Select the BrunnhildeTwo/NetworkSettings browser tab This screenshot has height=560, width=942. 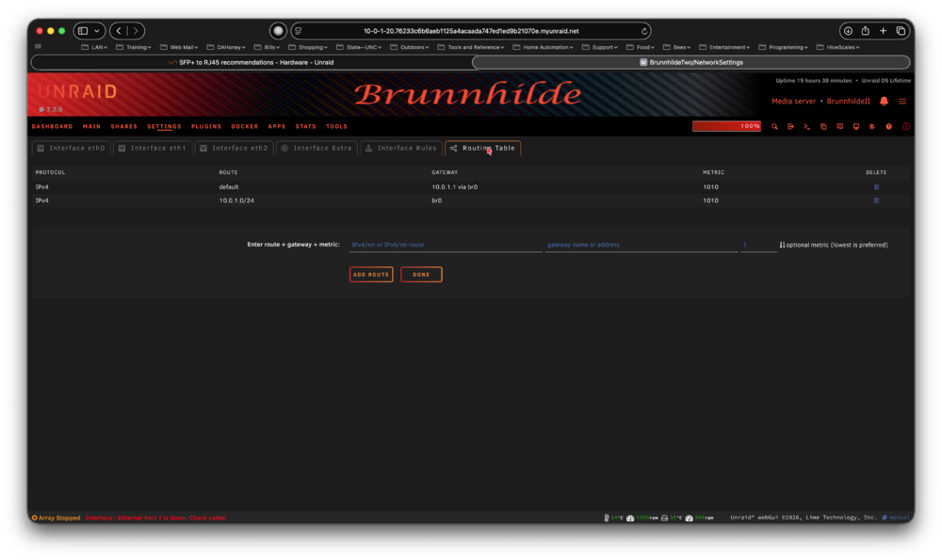[690, 62]
